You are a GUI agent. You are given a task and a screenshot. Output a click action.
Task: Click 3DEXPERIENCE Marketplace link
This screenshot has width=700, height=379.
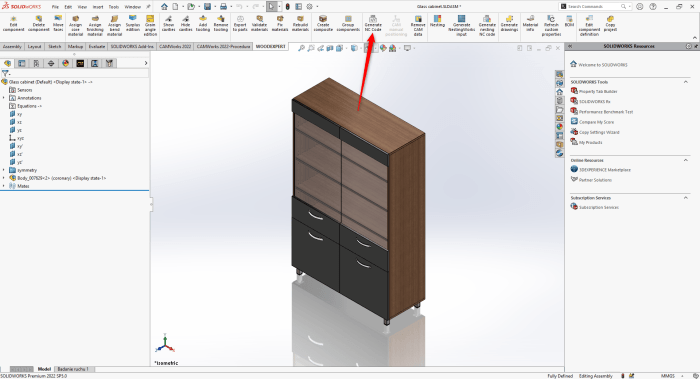[x=605, y=170]
